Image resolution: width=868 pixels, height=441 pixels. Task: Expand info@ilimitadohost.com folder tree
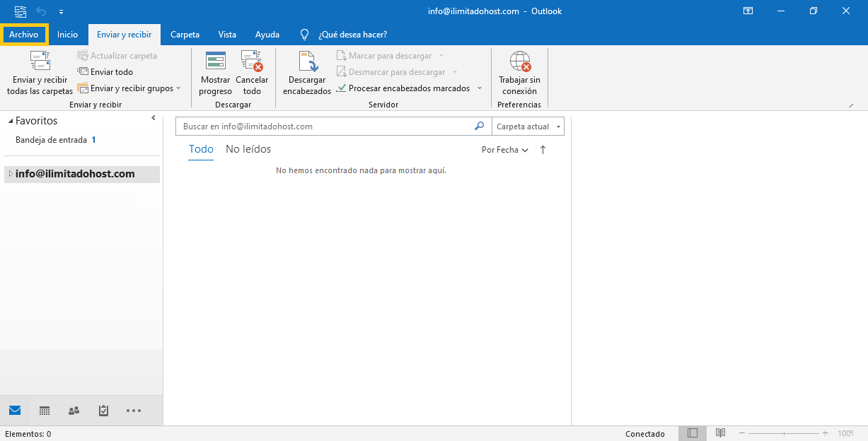point(10,174)
